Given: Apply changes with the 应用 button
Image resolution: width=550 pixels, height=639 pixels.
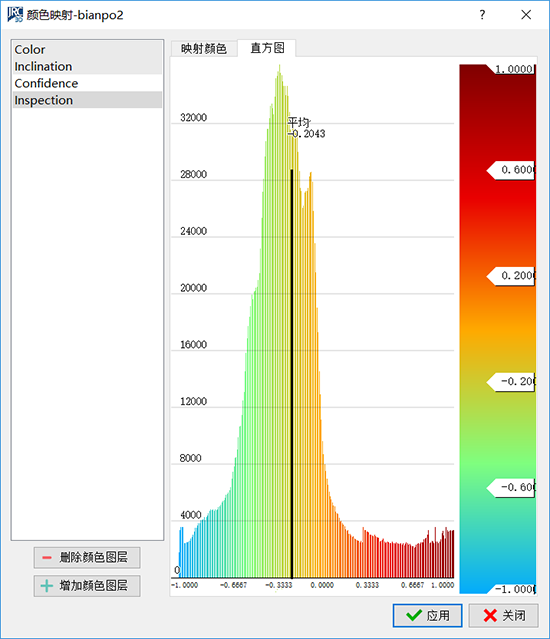Looking at the screenshot, I should click(427, 615).
